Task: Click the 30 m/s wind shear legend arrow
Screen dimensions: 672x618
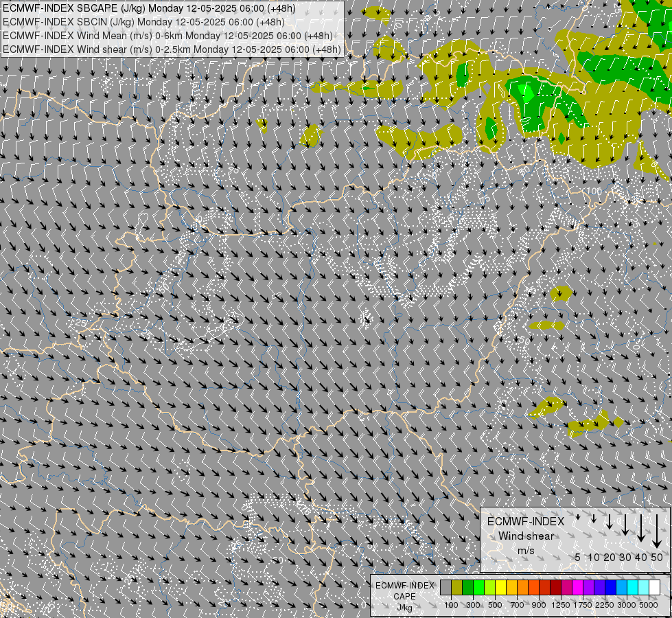Action: coord(625,525)
